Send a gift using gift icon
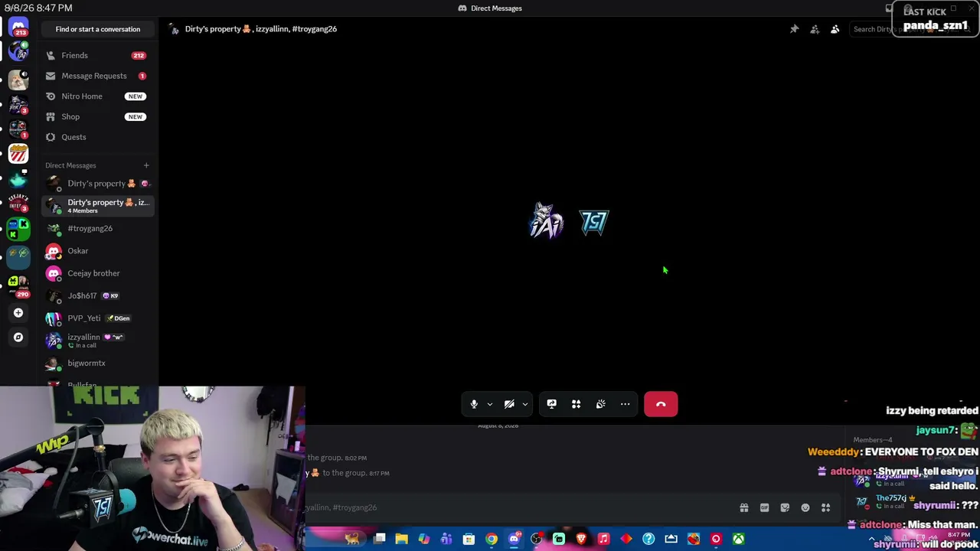This screenshot has width=980, height=551. (x=744, y=507)
